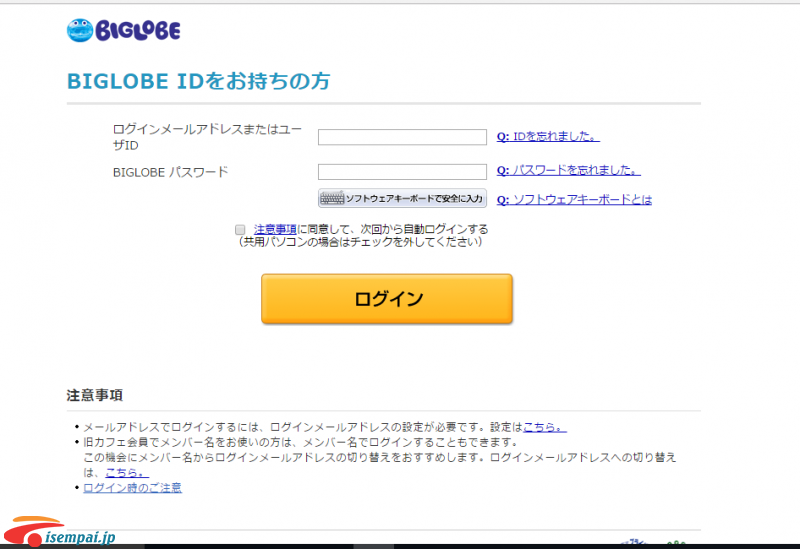Open the 注意事項 link beside checkbox
The height and width of the screenshot is (549, 800).
point(275,229)
